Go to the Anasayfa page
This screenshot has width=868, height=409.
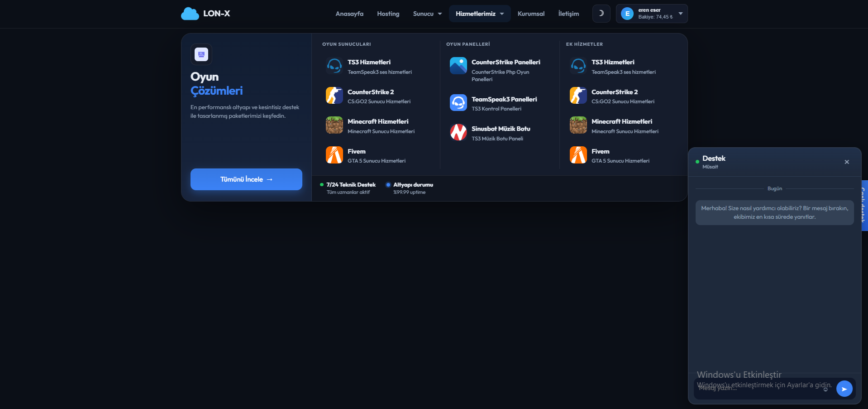[x=349, y=14]
